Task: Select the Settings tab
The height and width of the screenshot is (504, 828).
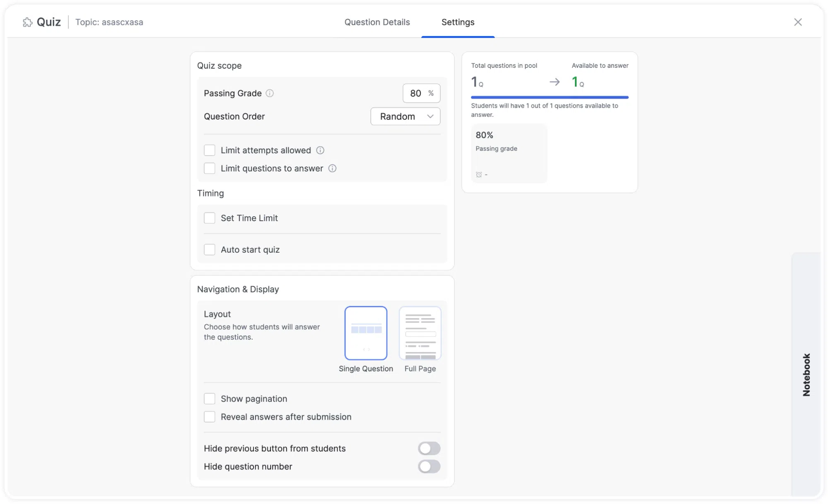Action: 458,22
